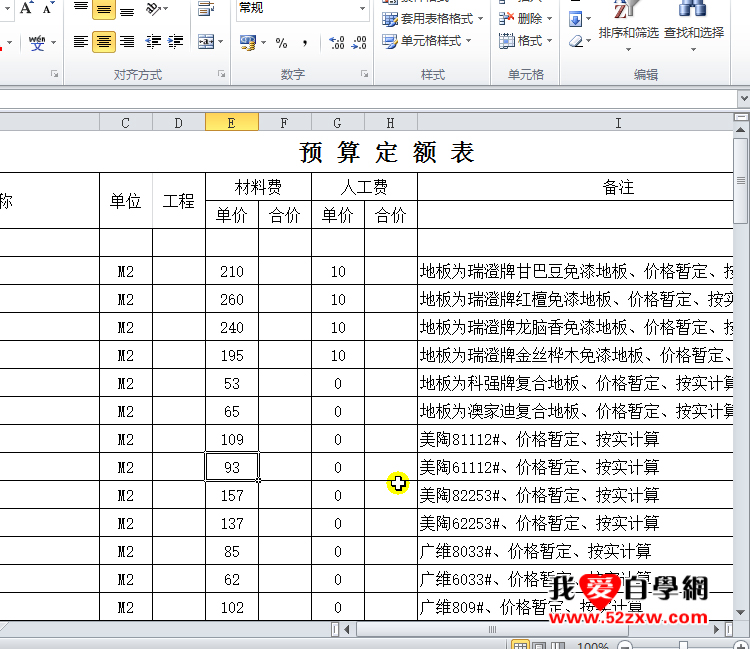The height and width of the screenshot is (649, 750).
Task: Open 数字 dialog launcher
Action: pos(365,74)
